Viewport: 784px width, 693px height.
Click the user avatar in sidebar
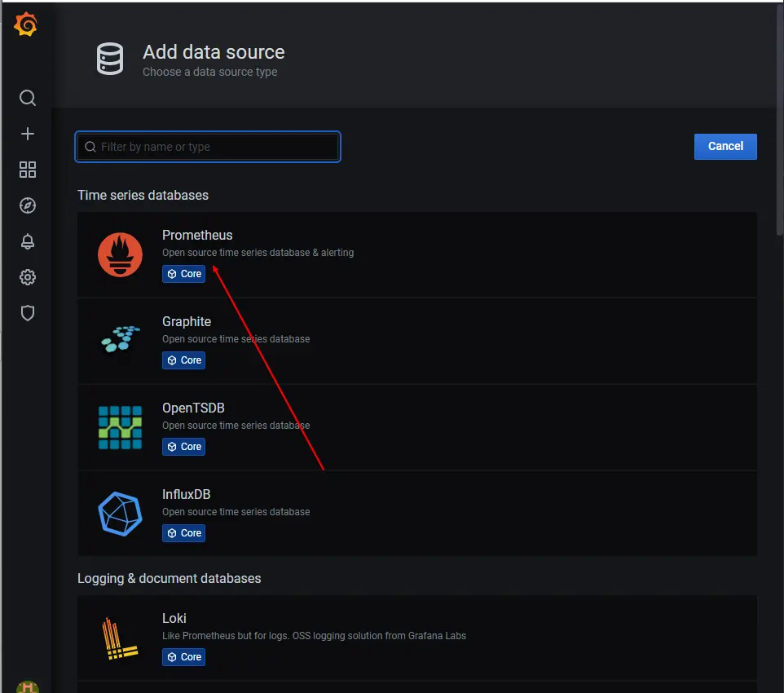pos(28,686)
